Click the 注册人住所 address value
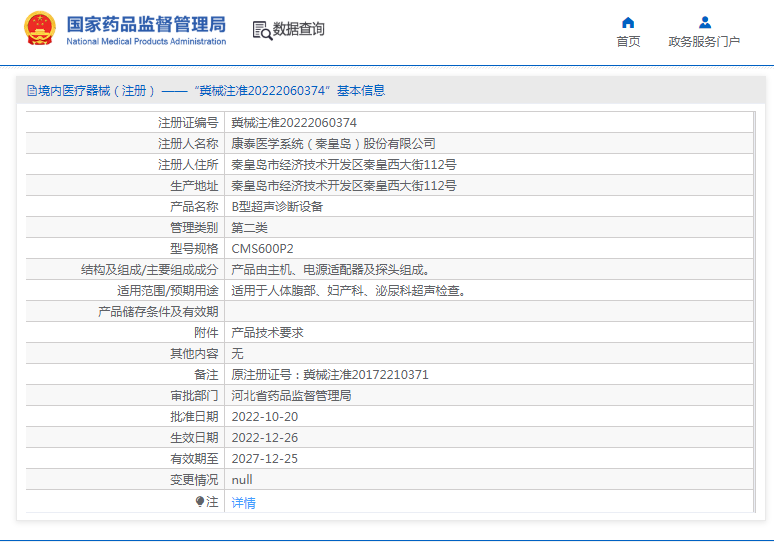 (x=344, y=164)
